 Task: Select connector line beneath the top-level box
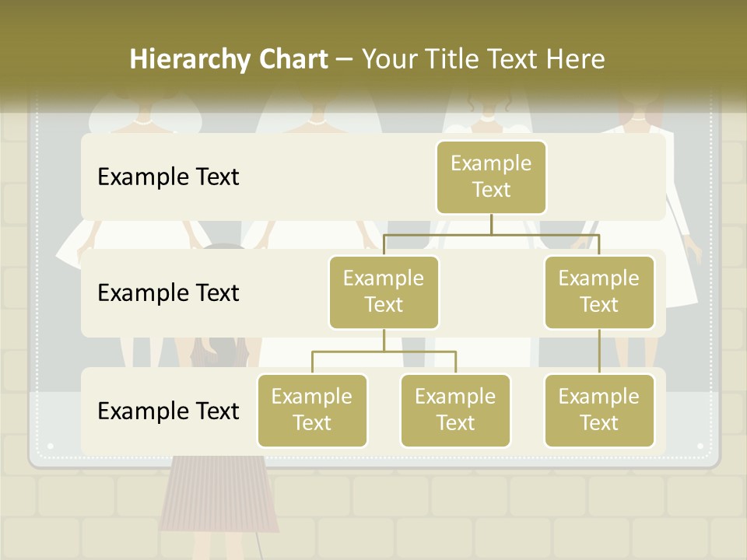pos(491,225)
